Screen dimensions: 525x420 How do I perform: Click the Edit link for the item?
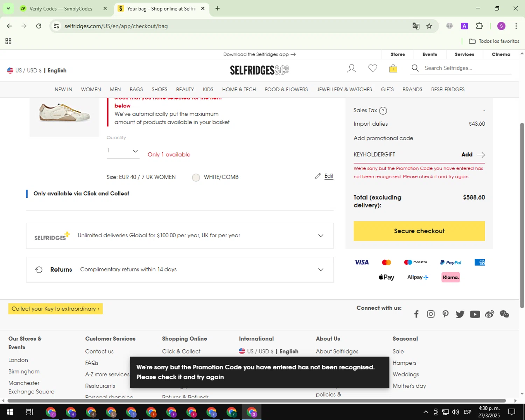(329, 176)
